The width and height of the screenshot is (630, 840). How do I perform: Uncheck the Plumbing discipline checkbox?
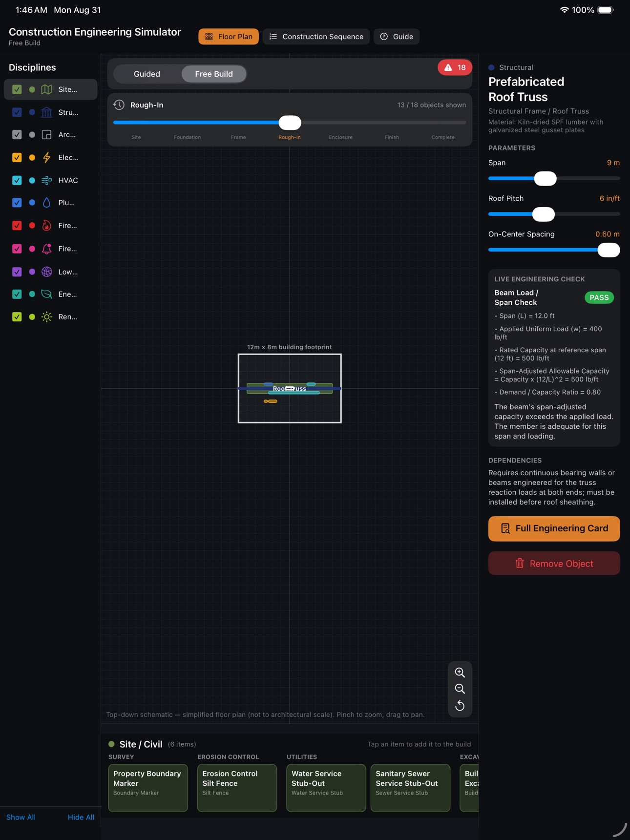17,203
